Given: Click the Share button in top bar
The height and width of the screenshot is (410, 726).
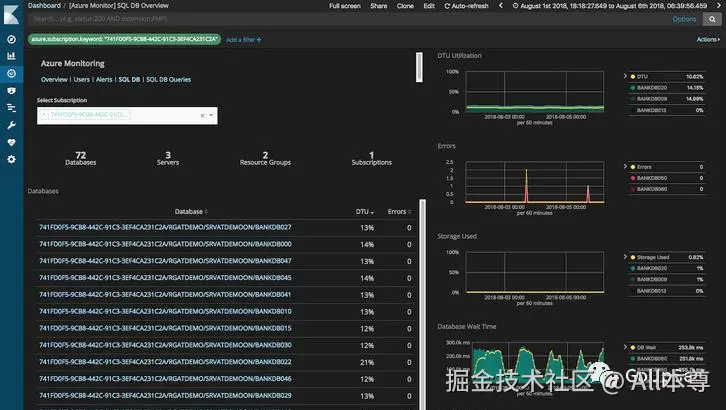Looking at the screenshot, I should [378, 6].
